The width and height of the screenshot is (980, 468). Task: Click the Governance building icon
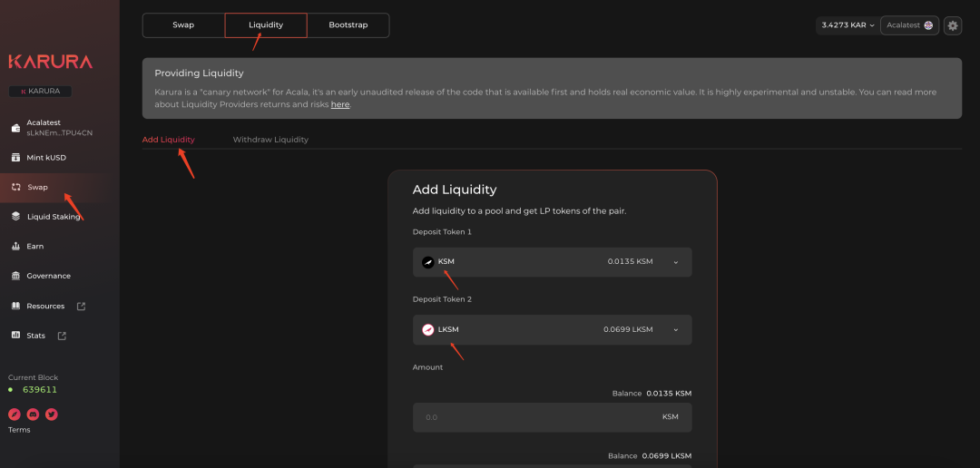click(16, 276)
